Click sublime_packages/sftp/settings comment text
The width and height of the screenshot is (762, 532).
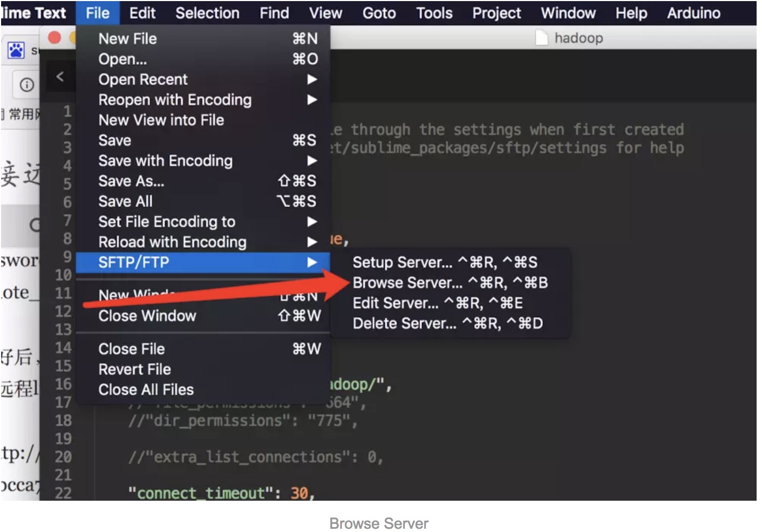(479, 148)
